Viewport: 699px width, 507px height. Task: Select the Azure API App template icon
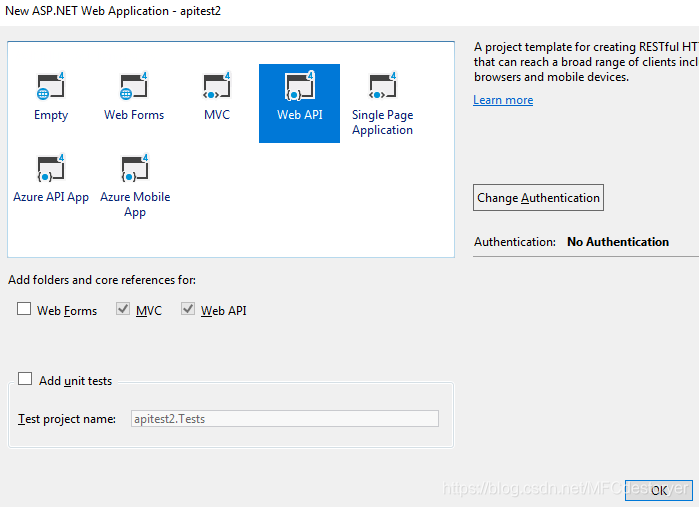pyautogui.click(x=50, y=168)
